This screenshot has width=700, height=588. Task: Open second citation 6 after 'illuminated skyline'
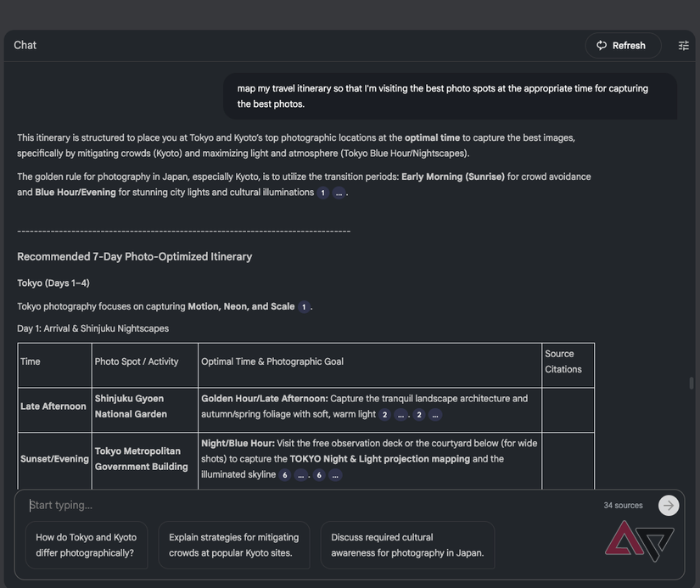(x=319, y=475)
